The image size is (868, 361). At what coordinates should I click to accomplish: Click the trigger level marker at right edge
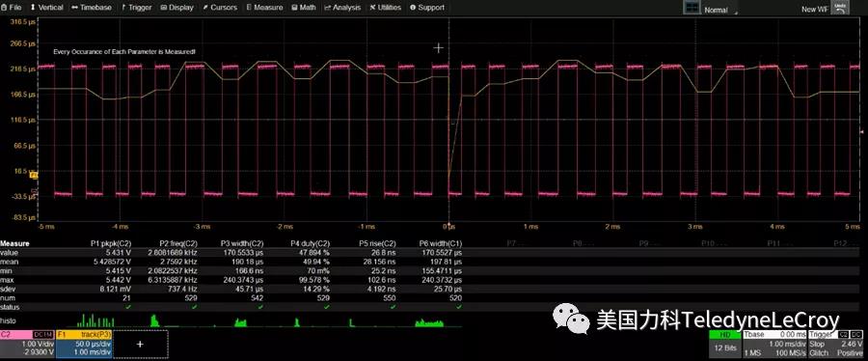click(861, 132)
